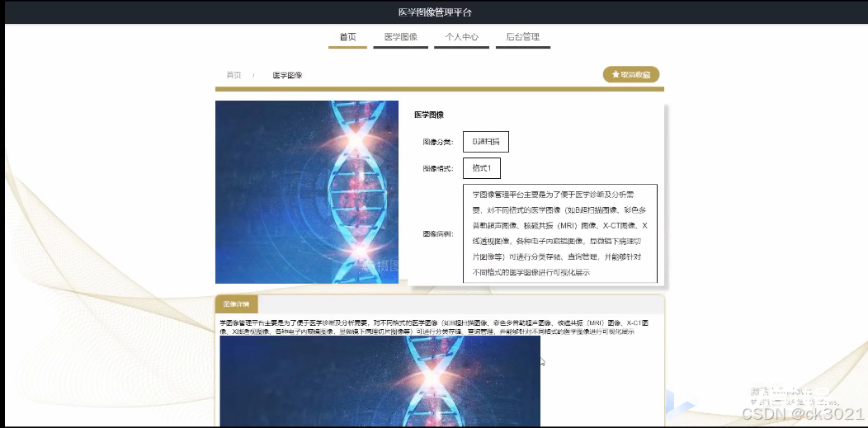Click the star icon on 取消收藏 button
The height and width of the screenshot is (428, 868).
pyautogui.click(x=615, y=75)
